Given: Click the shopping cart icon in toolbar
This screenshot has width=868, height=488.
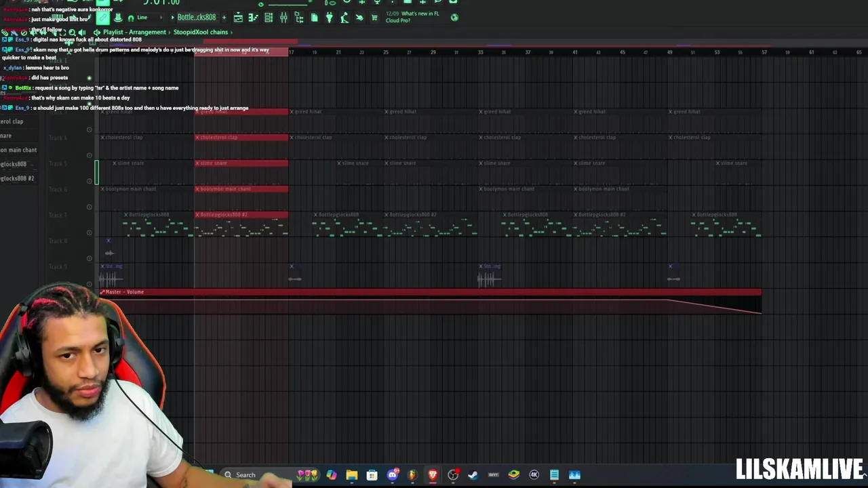Looking at the screenshot, I should tap(374, 18).
